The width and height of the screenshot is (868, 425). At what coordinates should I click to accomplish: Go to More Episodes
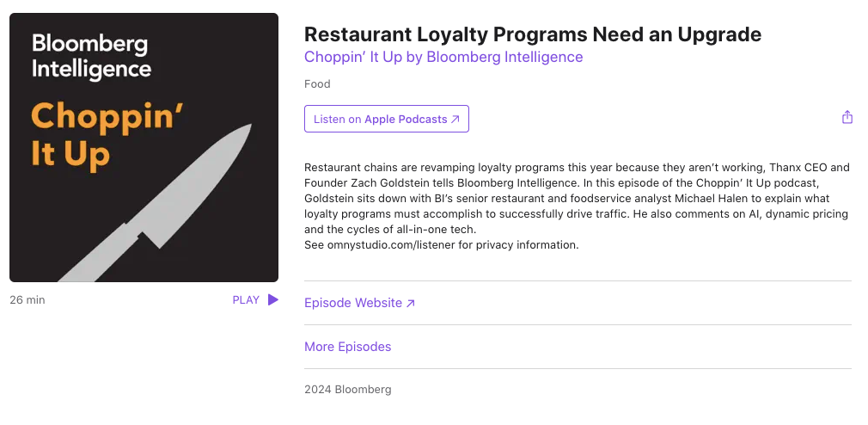[x=348, y=347]
